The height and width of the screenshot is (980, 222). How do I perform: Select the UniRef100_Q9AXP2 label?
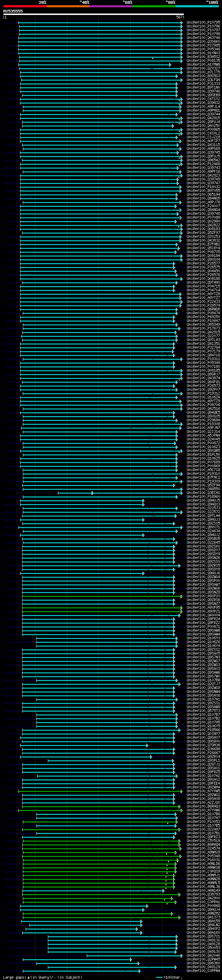pos(203,929)
